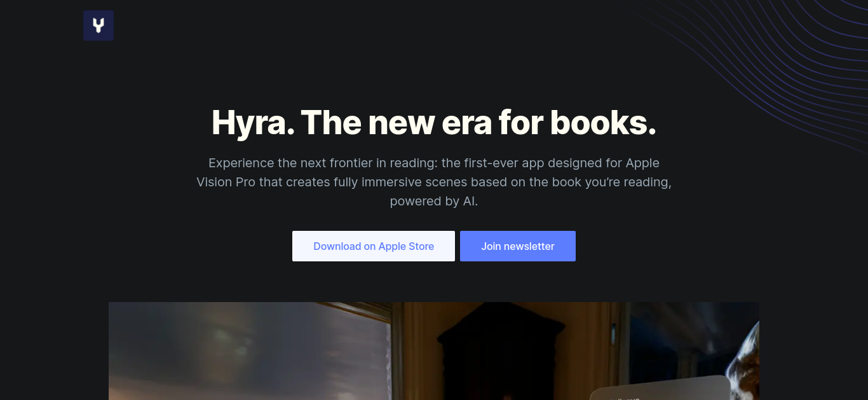The width and height of the screenshot is (868, 400).
Task: Open the immersive scene preview image
Action: coord(434,351)
